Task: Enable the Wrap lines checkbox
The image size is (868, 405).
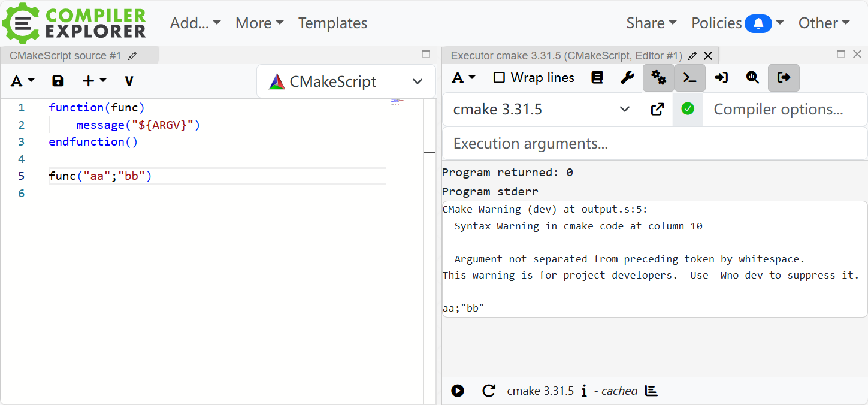Action: point(499,78)
